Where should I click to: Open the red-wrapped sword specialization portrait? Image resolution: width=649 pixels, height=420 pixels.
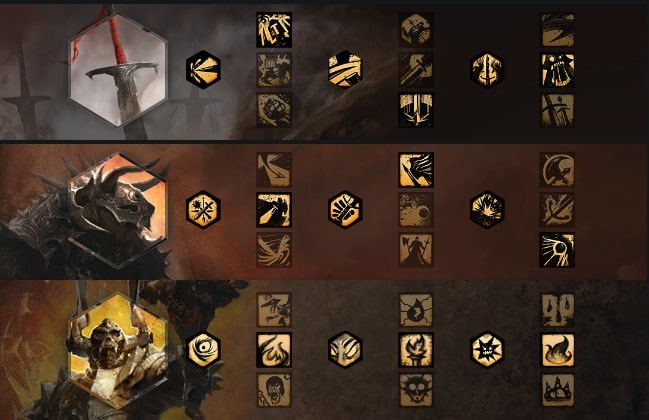click(118, 70)
